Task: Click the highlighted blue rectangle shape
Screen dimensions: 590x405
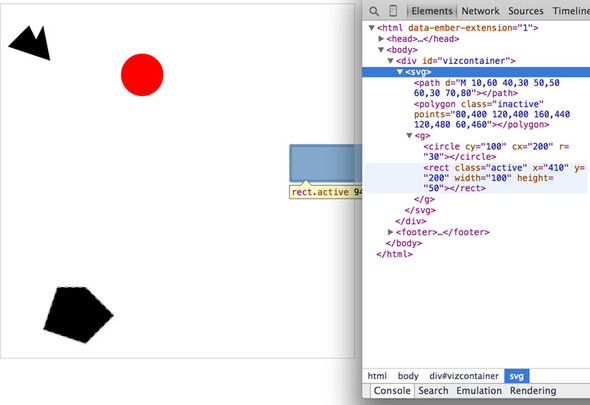Action: (325, 164)
